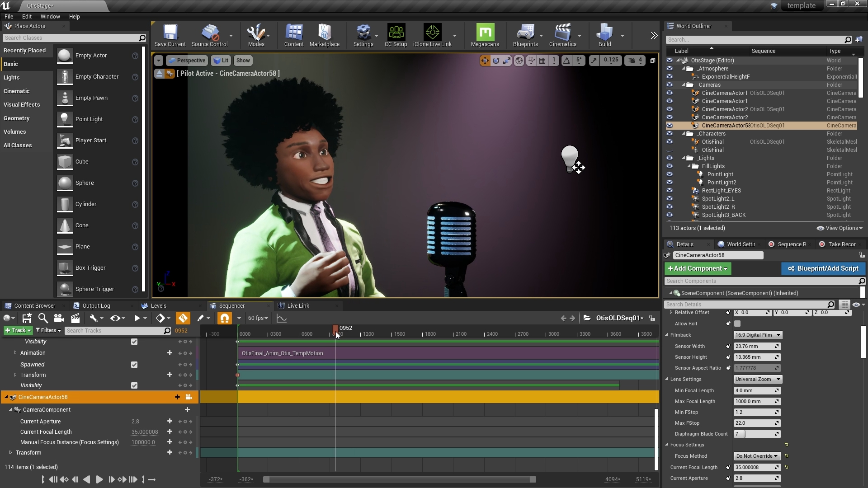
Task: Open the File menu
Action: [9, 16]
